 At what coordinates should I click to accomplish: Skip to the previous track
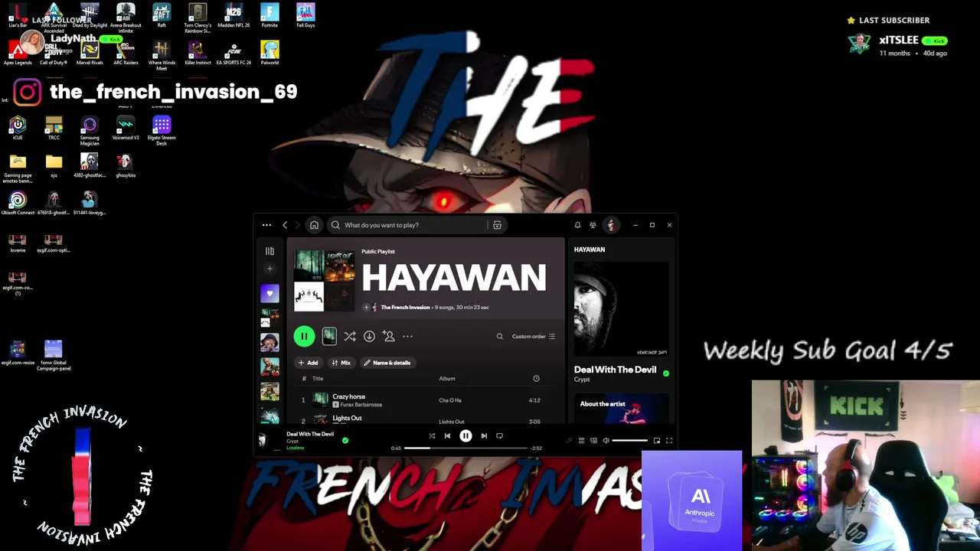pos(447,435)
